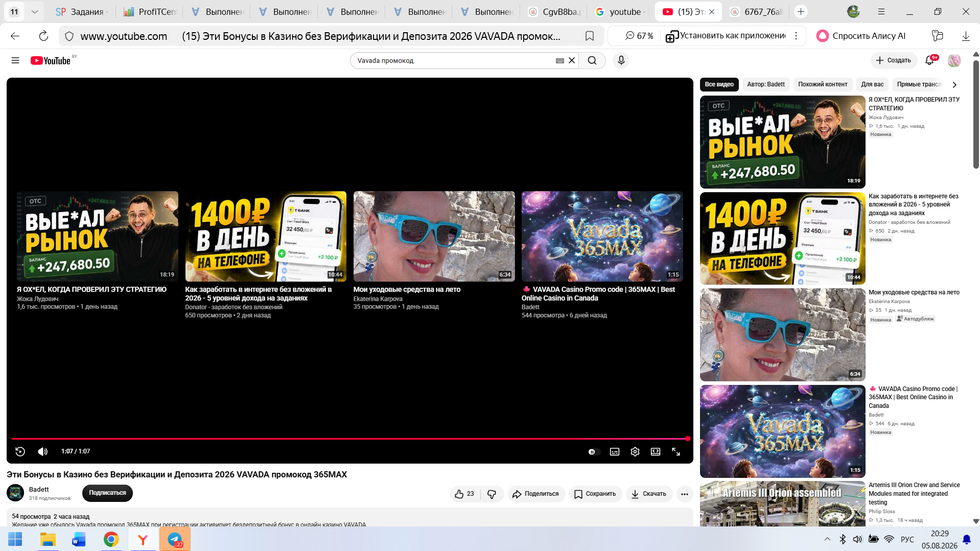Select the Для вас chip
The height and width of the screenshot is (551, 980).
click(872, 84)
